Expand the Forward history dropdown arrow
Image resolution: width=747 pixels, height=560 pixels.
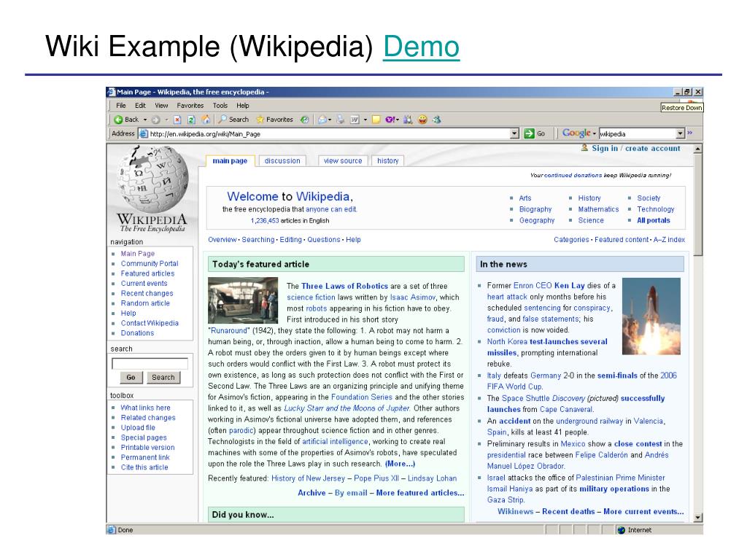[166, 120]
